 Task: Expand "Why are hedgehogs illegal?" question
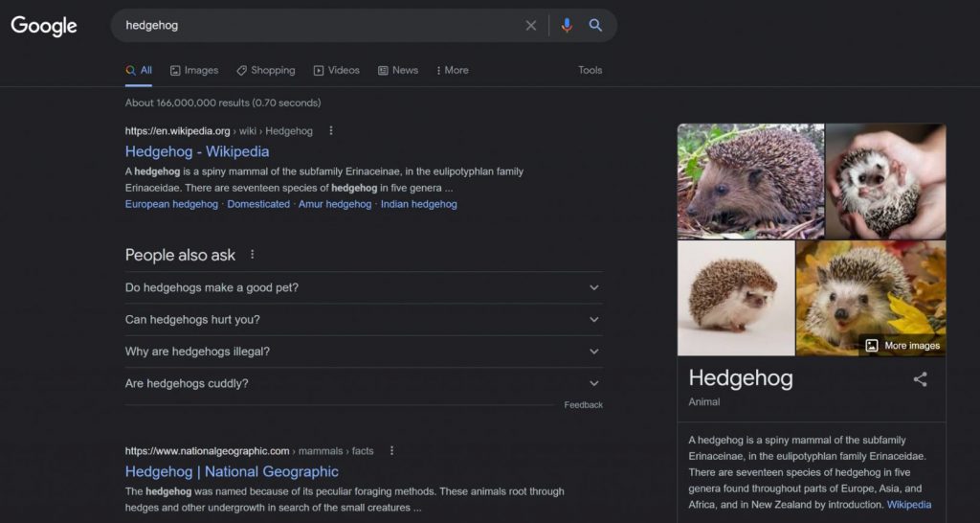coord(593,352)
